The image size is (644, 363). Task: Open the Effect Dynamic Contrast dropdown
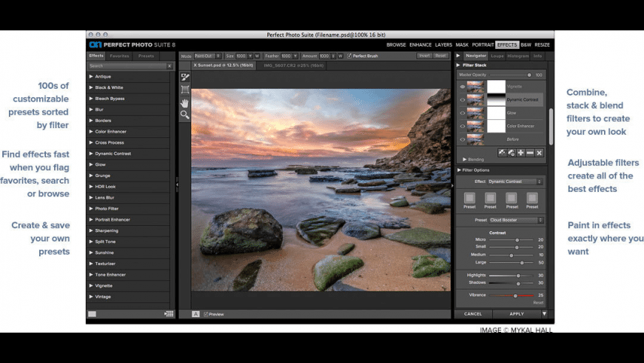(x=515, y=181)
